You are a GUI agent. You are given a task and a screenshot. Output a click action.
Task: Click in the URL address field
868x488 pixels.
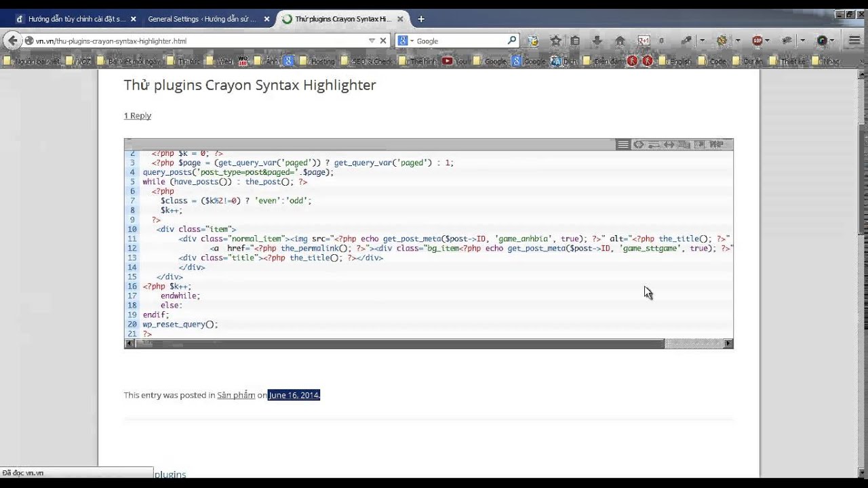[200, 41]
